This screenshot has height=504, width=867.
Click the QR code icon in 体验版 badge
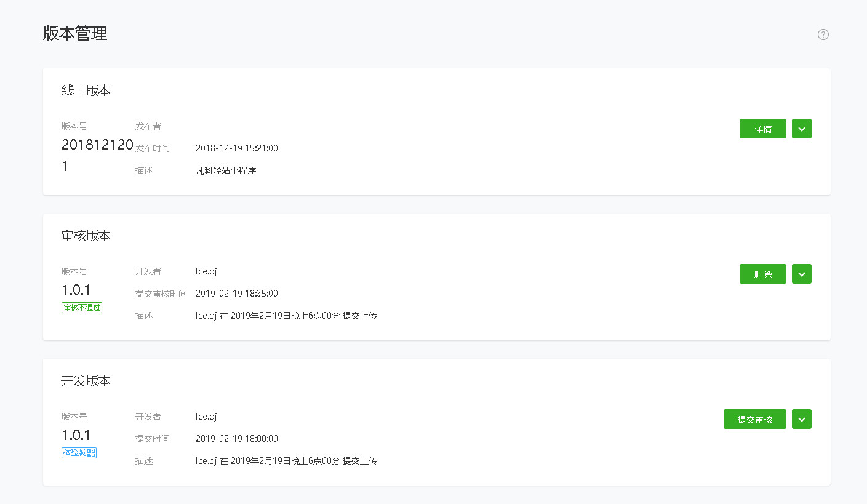(91, 453)
